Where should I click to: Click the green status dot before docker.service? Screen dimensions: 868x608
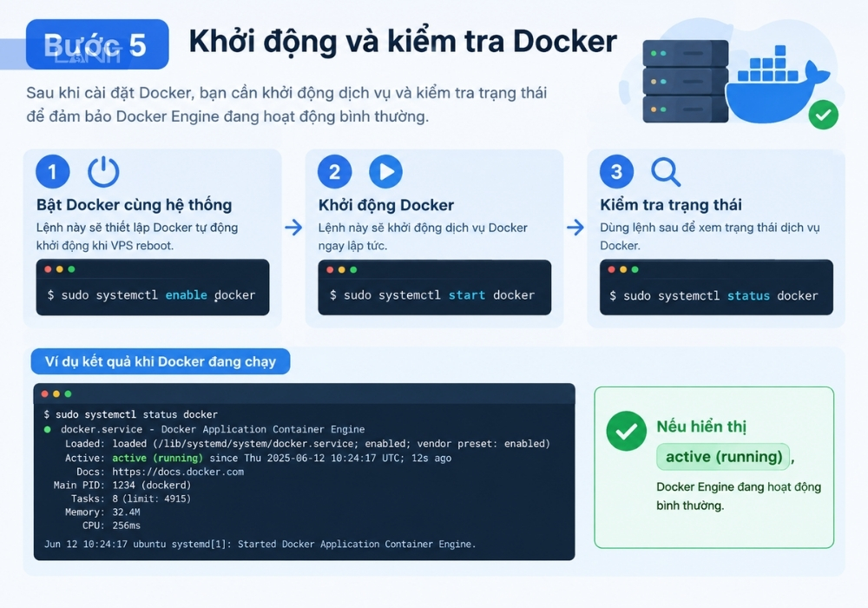(x=48, y=429)
